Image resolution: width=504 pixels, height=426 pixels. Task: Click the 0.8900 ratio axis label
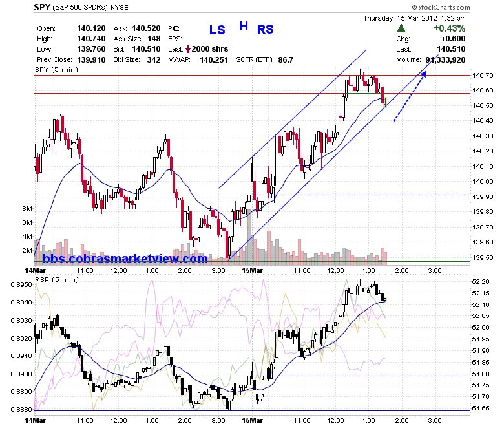pyautogui.click(x=21, y=374)
